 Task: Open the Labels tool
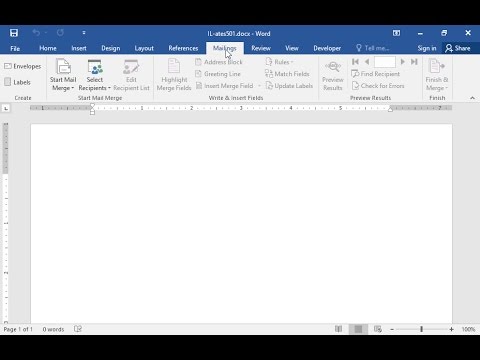[x=17, y=82]
